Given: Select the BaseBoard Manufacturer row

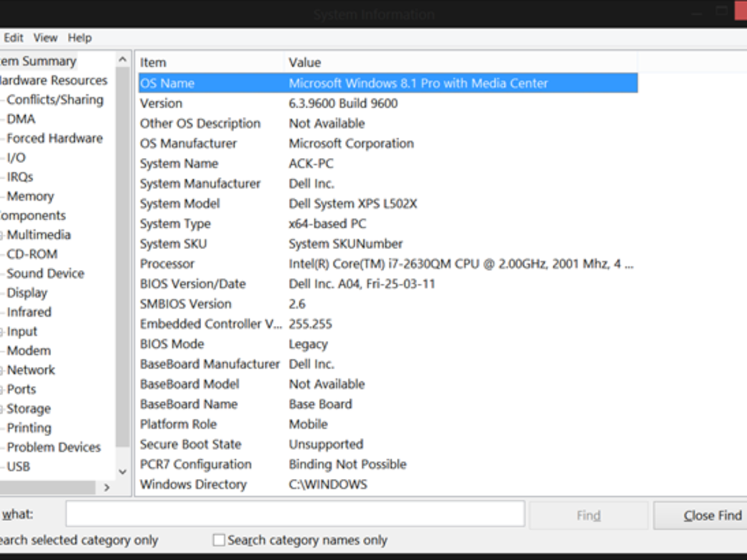Looking at the screenshot, I should [x=388, y=364].
